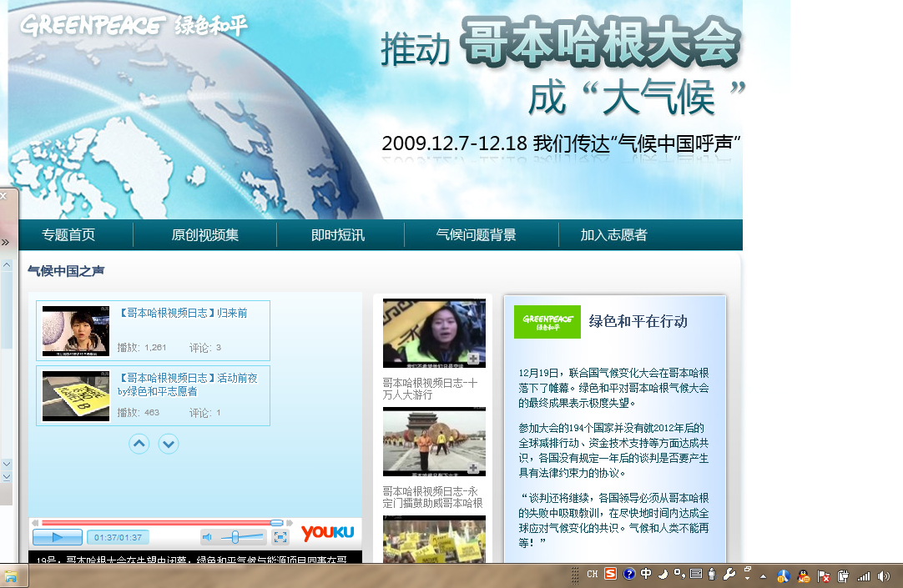Mute the Youku video player sound
Screen dimensions: 903x588
click(207, 537)
